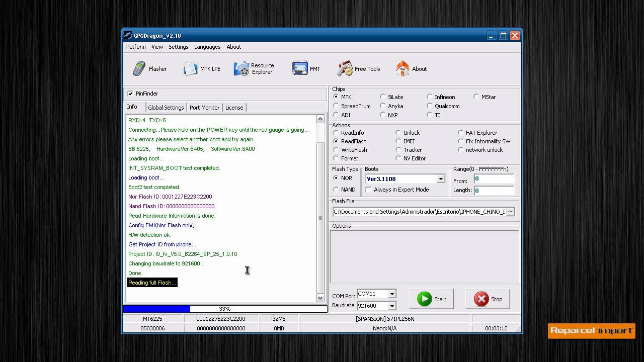Open the View menu
The width and height of the screenshot is (644, 362).
(157, 47)
